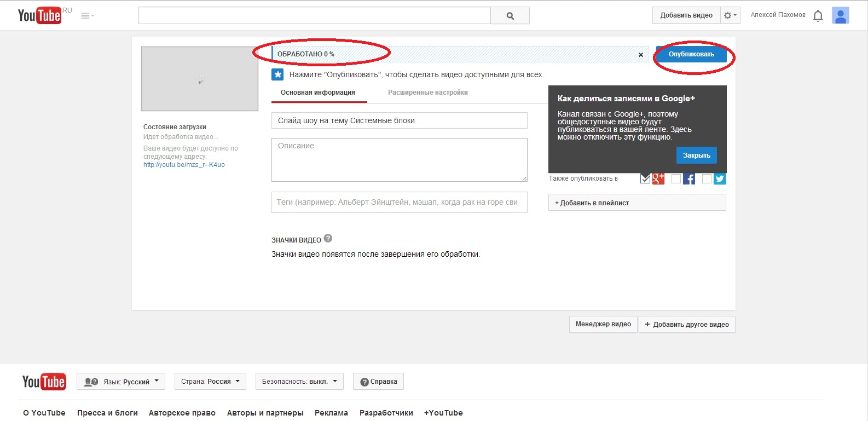This screenshot has width=868, height=421.
Task: Open the Язык: Русский dropdown
Action: [x=121, y=382]
